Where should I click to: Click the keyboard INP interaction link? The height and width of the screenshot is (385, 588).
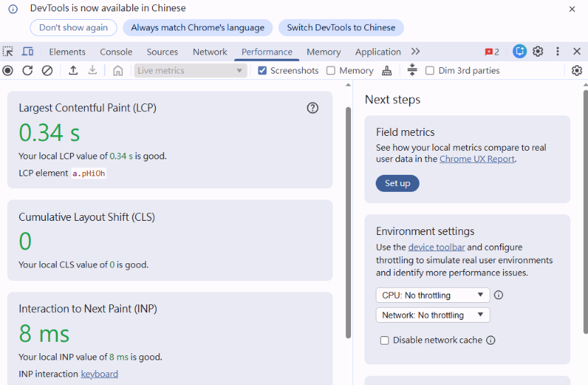99,374
